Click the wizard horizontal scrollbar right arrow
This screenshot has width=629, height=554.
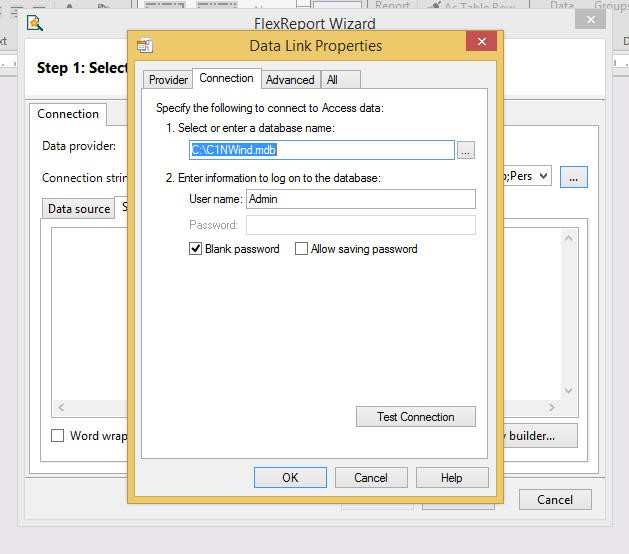pos(552,408)
